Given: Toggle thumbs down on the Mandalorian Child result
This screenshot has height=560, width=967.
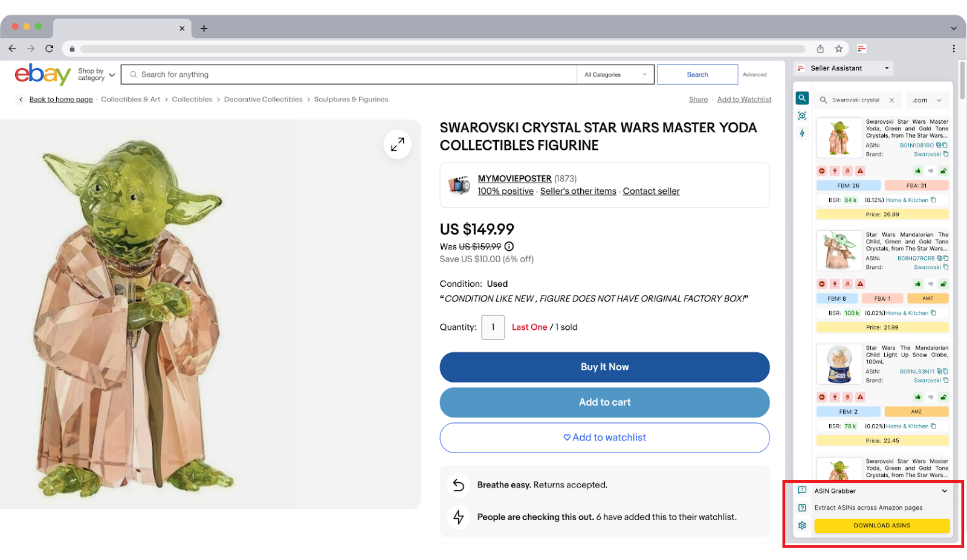Looking at the screenshot, I should click(x=931, y=284).
